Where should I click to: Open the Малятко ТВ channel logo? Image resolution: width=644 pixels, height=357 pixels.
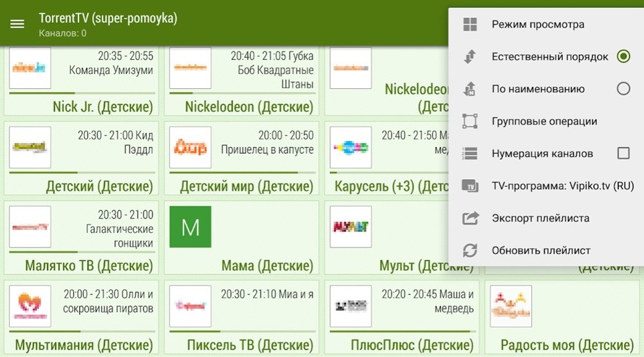pyautogui.click(x=30, y=227)
